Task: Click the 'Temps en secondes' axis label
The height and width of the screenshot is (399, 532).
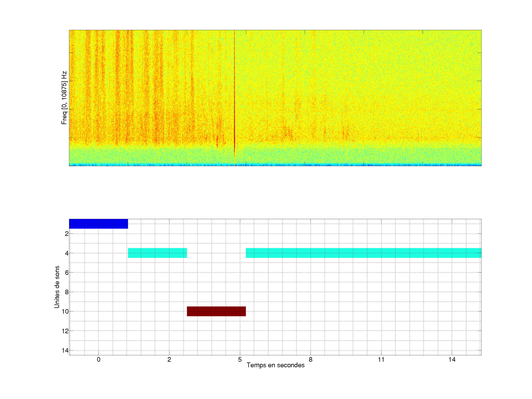Action: (275, 365)
